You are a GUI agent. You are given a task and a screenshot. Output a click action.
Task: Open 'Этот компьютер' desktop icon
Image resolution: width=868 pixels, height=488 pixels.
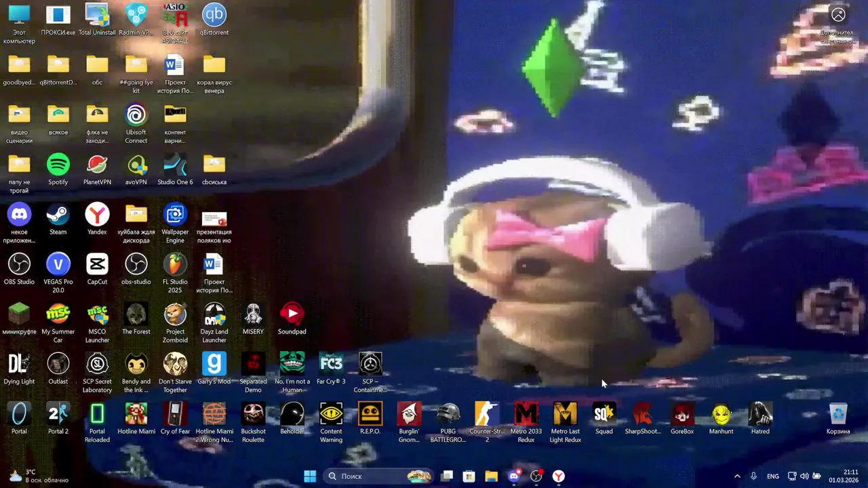[19, 24]
